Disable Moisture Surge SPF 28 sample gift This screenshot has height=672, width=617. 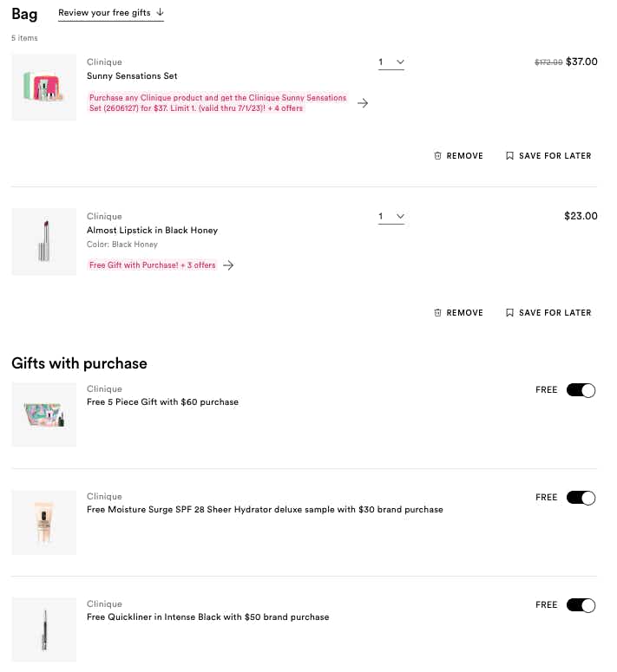click(x=581, y=498)
